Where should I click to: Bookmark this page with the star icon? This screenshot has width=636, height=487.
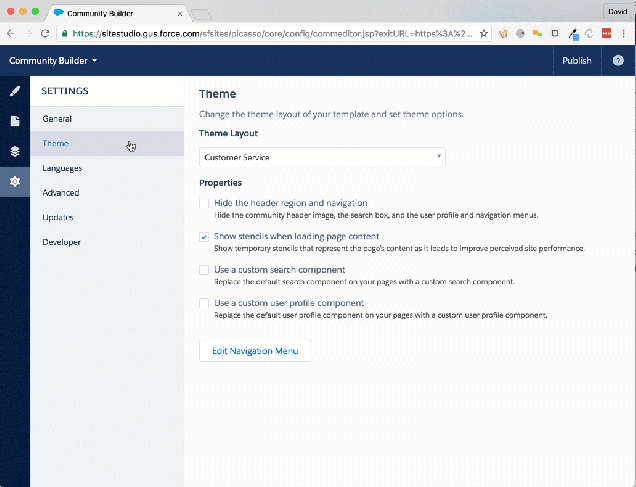(x=484, y=33)
